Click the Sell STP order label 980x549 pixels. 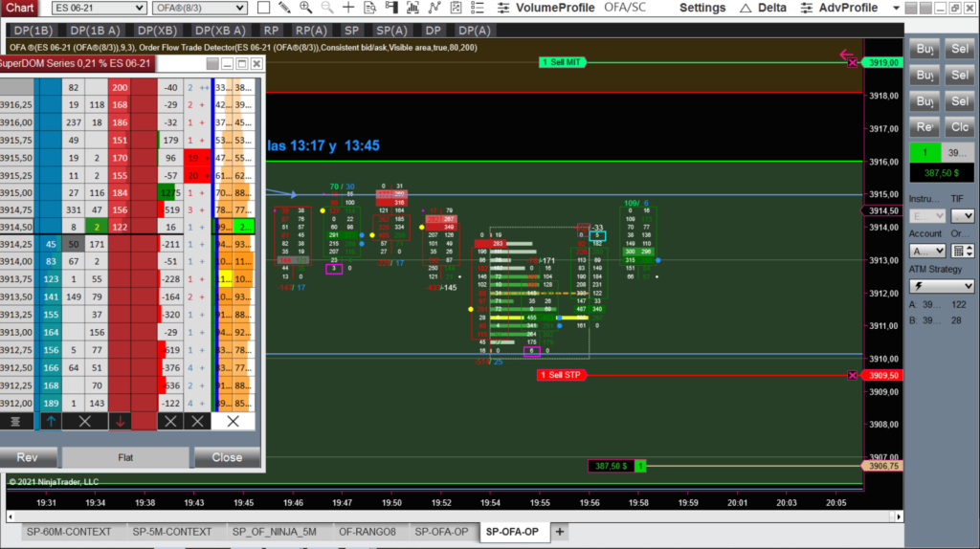point(561,375)
